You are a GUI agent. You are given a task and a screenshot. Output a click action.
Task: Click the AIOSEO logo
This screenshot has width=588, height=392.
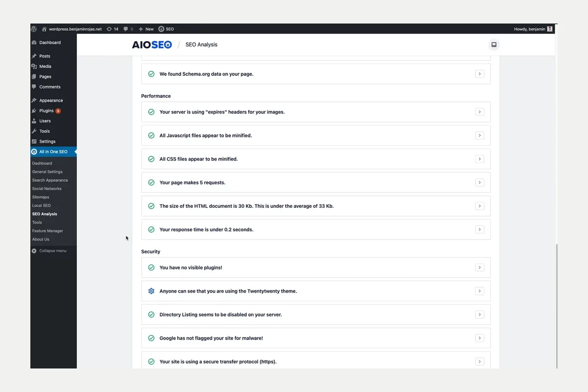[152, 45]
